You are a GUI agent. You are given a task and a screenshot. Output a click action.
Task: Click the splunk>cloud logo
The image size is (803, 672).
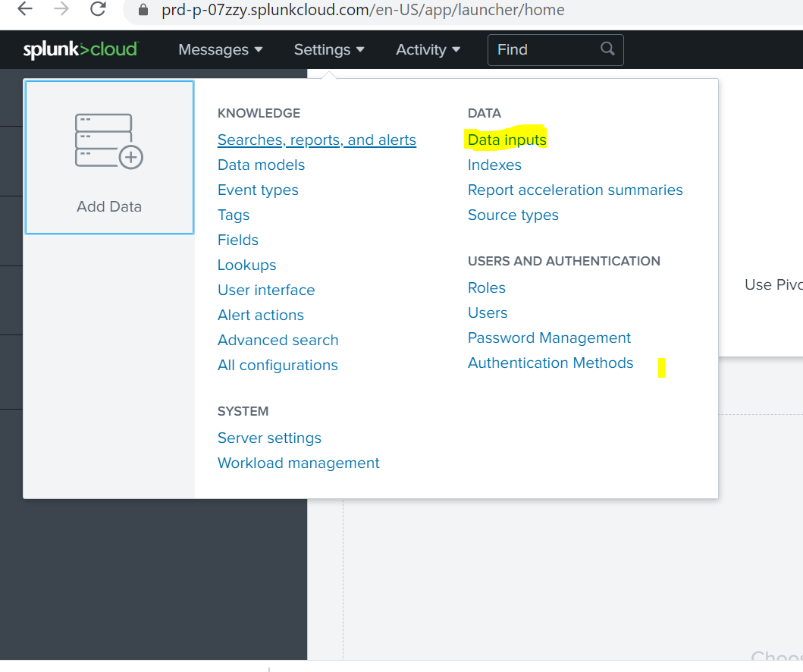pyautogui.click(x=80, y=49)
